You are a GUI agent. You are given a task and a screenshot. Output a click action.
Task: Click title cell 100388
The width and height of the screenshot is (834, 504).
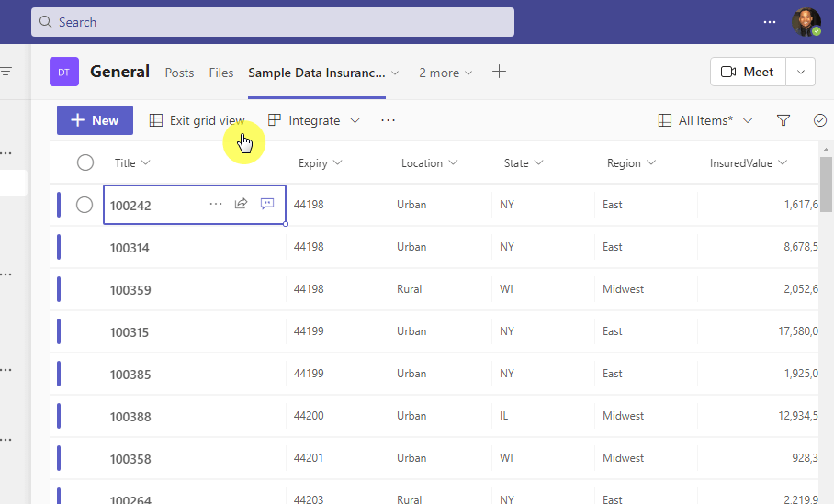point(194,417)
